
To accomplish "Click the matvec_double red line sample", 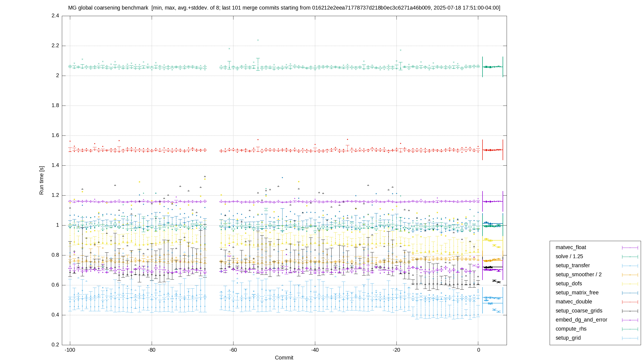I will coord(630,302).
